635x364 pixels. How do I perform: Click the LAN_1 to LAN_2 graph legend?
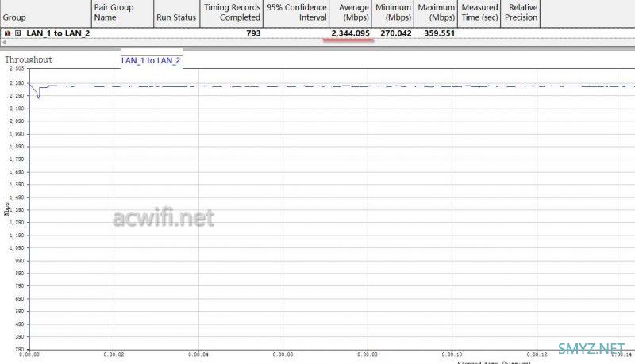pyautogui.click(x=150, y=60)
